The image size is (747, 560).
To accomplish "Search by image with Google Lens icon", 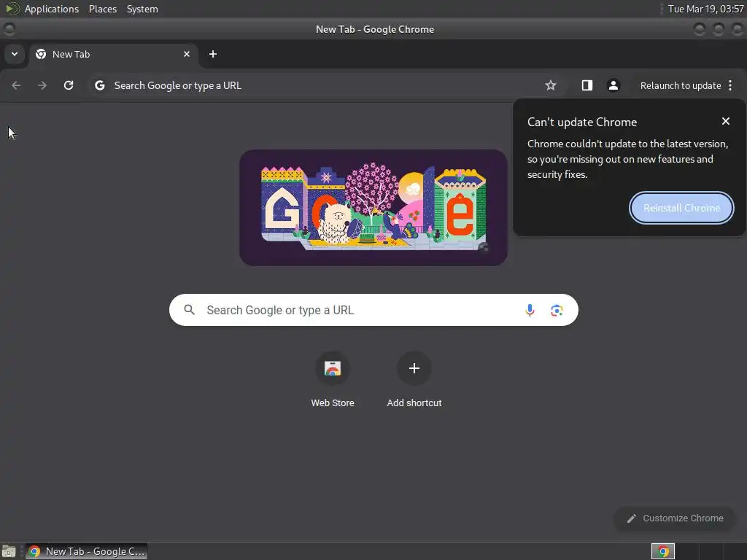I will tap(557, 311).
